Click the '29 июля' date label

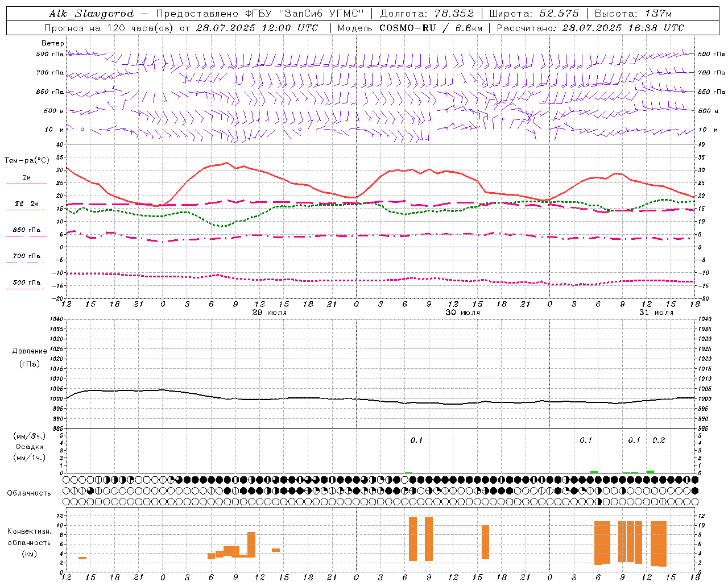(270, 313)
